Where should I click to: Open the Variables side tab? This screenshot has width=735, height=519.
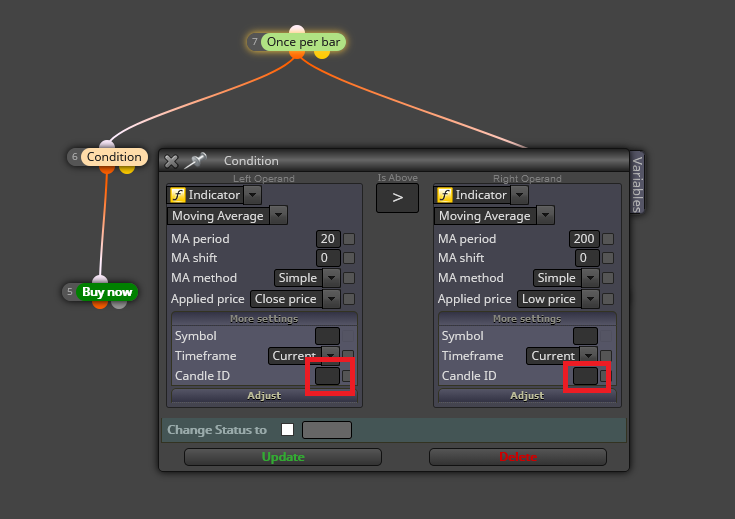tap(637, 184)
